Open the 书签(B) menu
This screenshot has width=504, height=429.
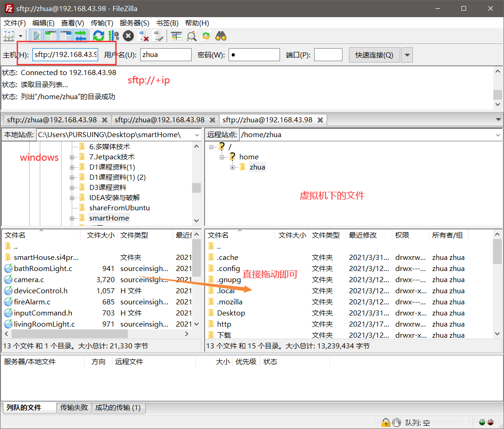coord(167,23)
